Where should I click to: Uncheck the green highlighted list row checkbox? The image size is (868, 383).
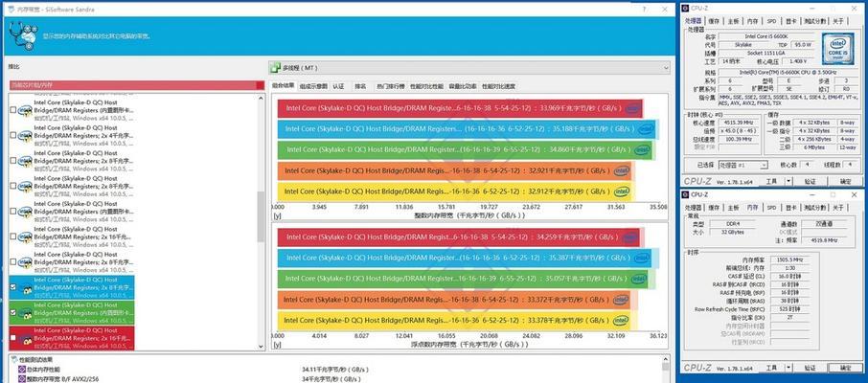point(12,313)
